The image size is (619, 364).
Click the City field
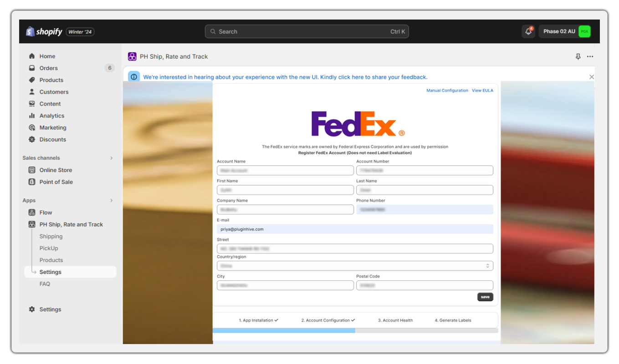[285, 285]
